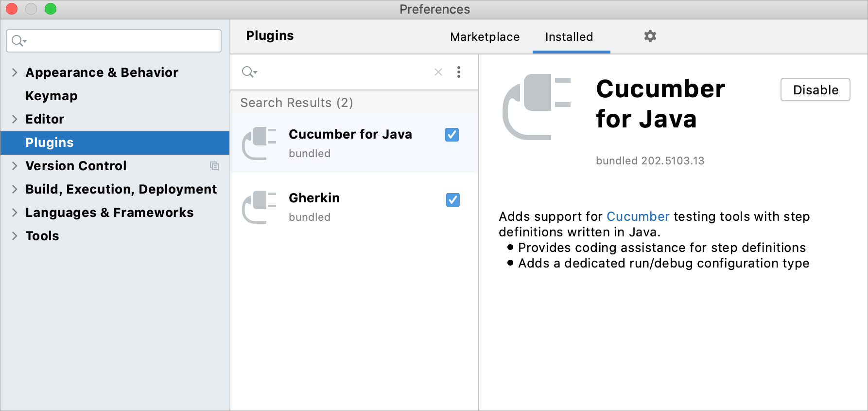Switch to the Installed tab
The height and width of the screenshot is (411, 868).
569,36
